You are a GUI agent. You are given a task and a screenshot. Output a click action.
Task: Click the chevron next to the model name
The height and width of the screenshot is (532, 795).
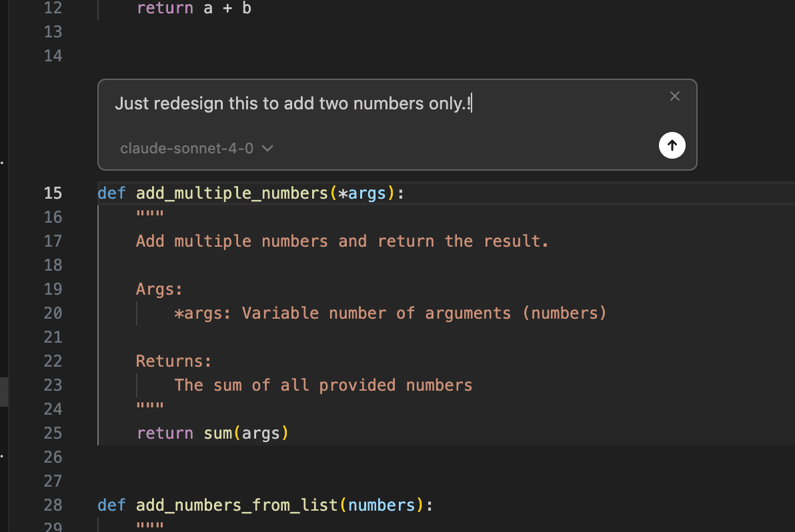[267, 149]
